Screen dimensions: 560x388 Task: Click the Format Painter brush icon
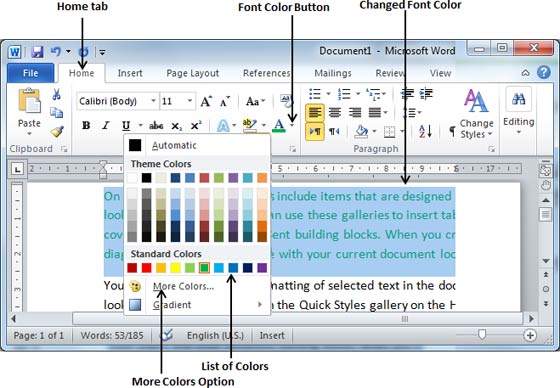[x=57, y=132]
